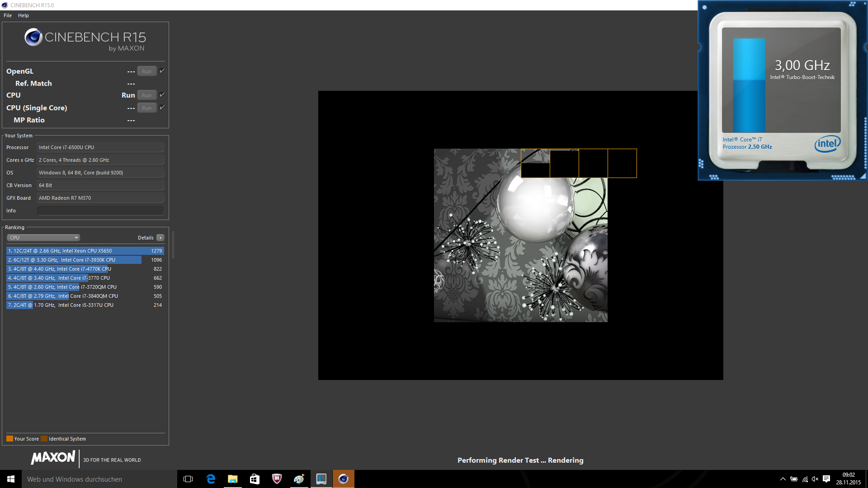Open the Help menu

point(24,15)
